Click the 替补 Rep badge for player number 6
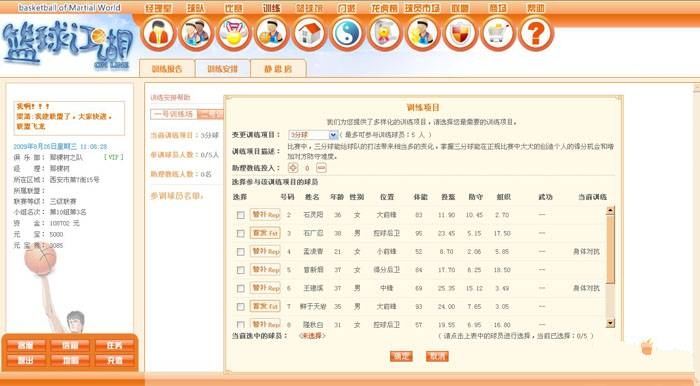700x386 pixels. click(x=265, y=288)
